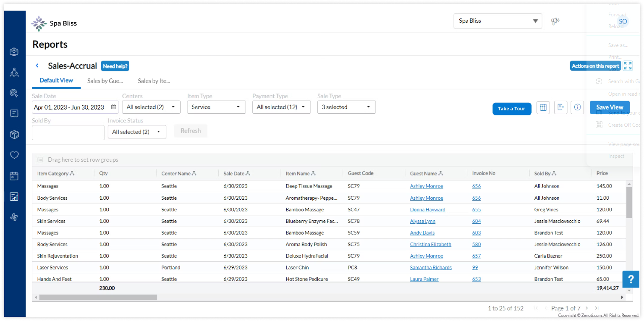Click the Save View button
644x321 pixels.
click(610, 107)
